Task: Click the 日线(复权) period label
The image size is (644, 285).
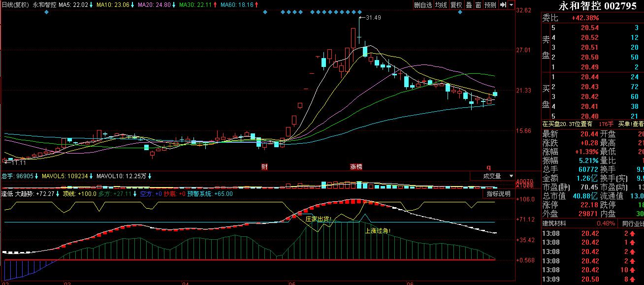Action: pos(15,4)
